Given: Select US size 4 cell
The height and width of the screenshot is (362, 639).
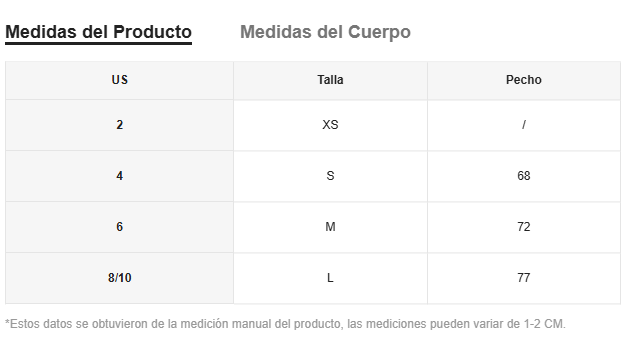Looking at the screenshot, I should 119,176.
